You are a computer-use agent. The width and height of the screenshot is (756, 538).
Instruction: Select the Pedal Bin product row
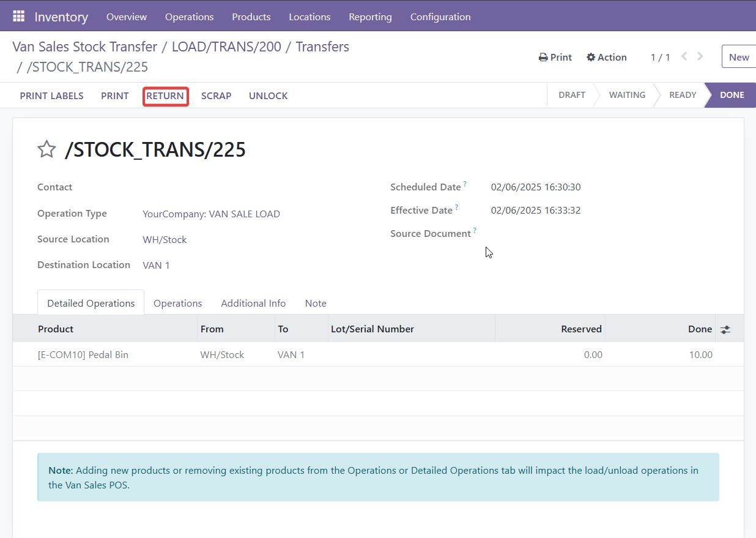(x=83, y=354)
